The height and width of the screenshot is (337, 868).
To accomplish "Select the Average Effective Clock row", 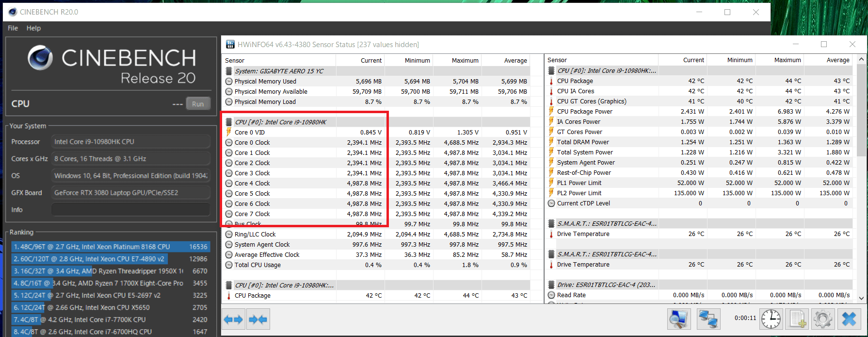I will [x=376, y=254].
